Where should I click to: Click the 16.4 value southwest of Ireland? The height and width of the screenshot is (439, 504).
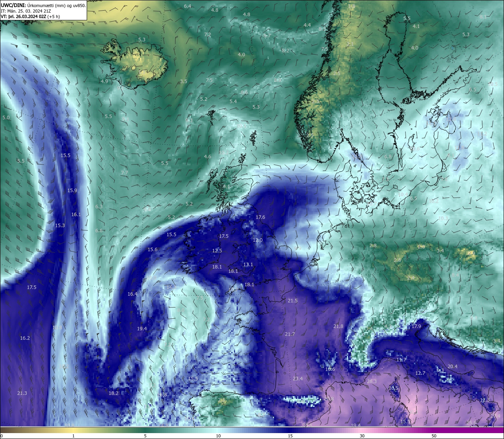[132, 294]
